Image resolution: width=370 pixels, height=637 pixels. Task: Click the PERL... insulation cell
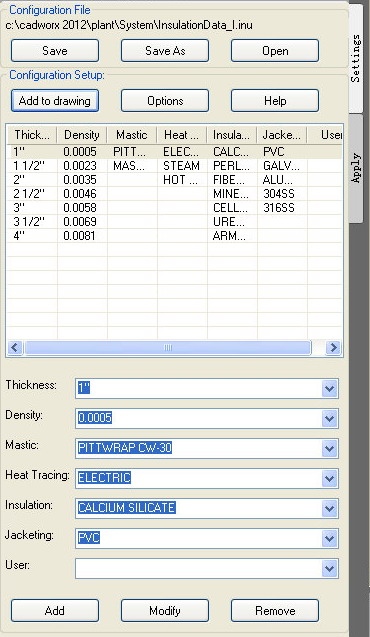coord(231,166)
